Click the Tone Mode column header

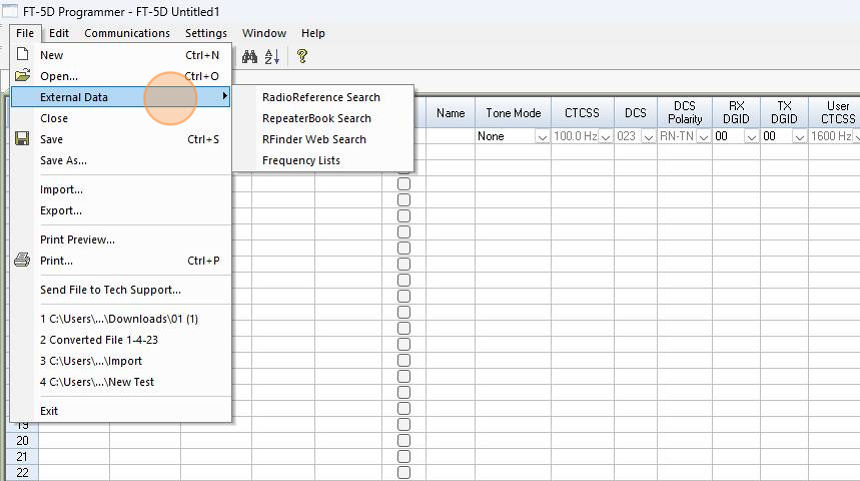coord(513,112)
